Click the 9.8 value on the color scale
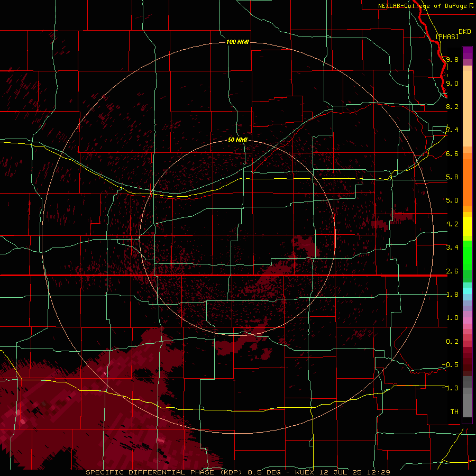The width and height of the screenshot is (476, 476). point(452,59)
